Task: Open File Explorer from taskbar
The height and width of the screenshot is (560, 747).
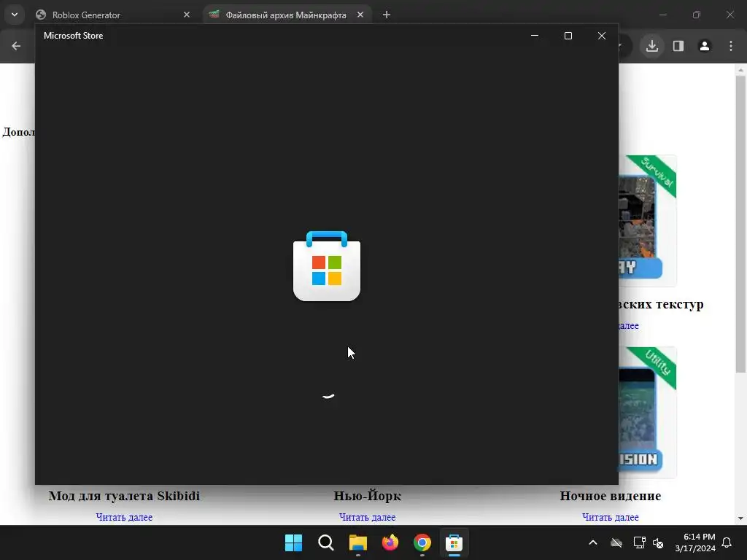Action: click(357, 542)
